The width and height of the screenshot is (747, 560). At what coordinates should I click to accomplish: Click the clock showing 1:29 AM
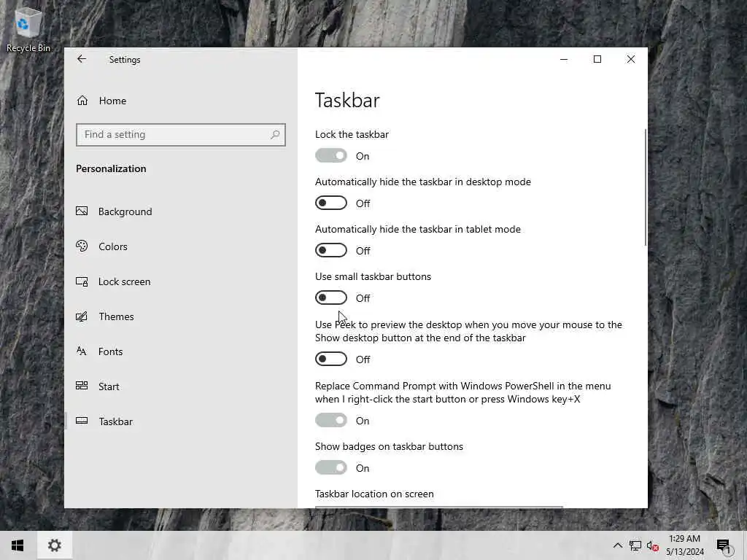(x=684, y=539)
